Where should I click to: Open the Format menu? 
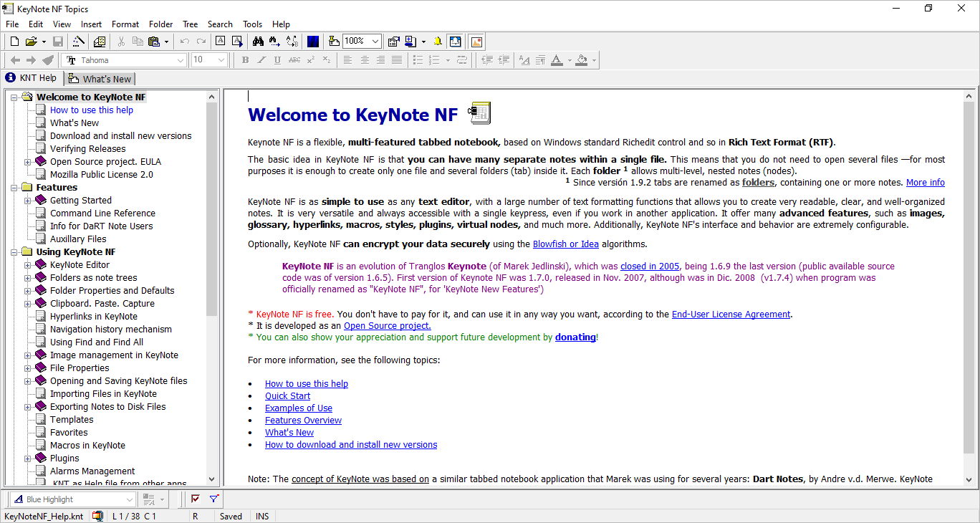pos(125,24)
